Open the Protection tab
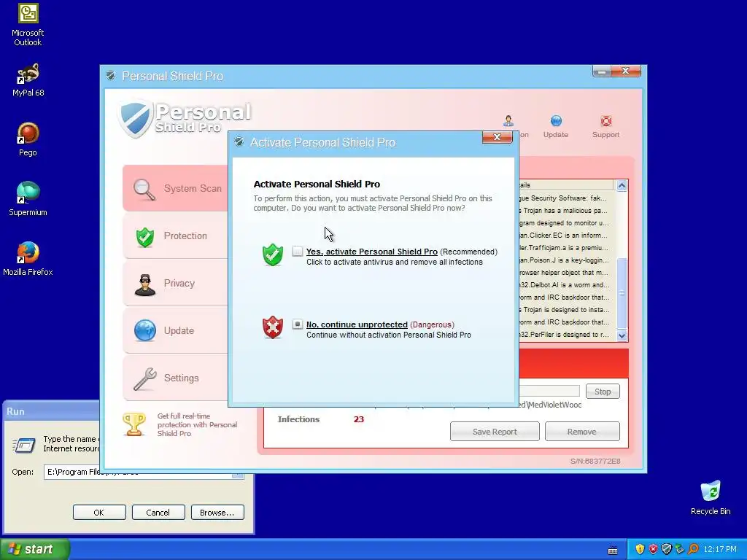The image size is (747, 560). 175,236
